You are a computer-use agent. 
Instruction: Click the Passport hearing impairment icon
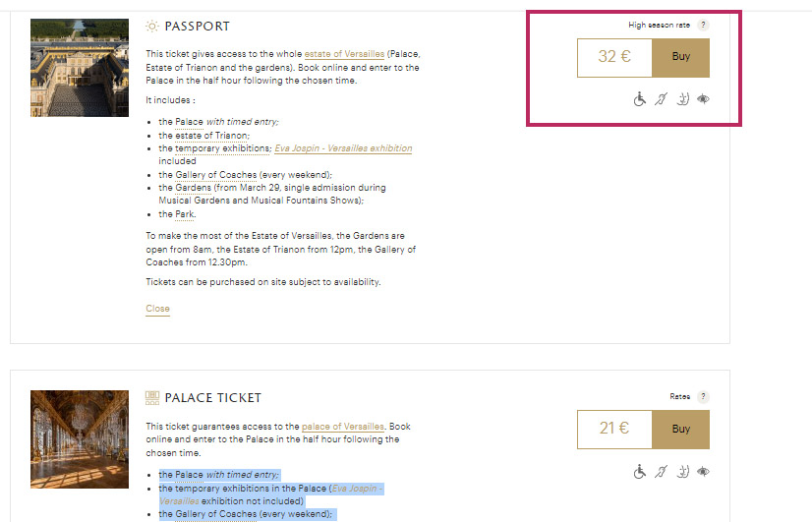coord(662,98)
